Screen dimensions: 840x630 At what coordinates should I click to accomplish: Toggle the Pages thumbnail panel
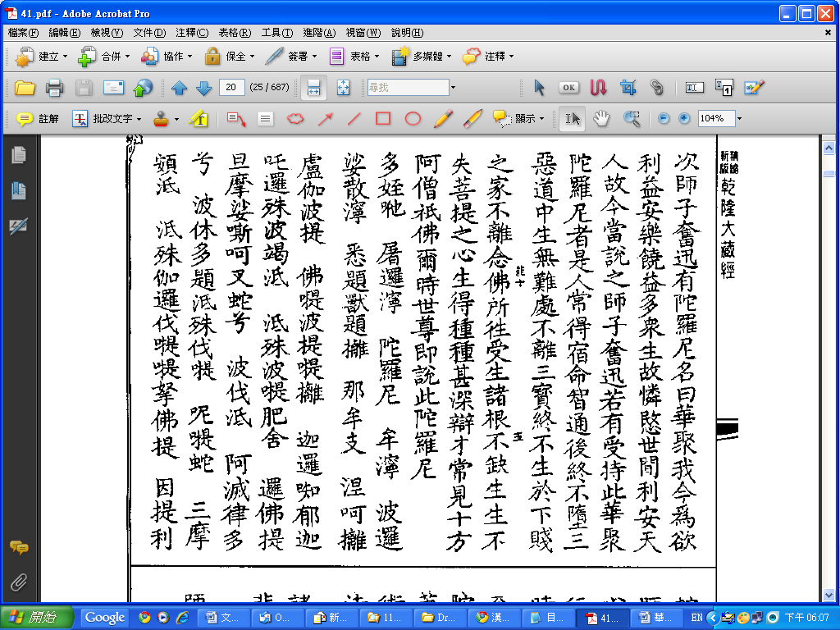pyautogui.click(x=18, y=154)
